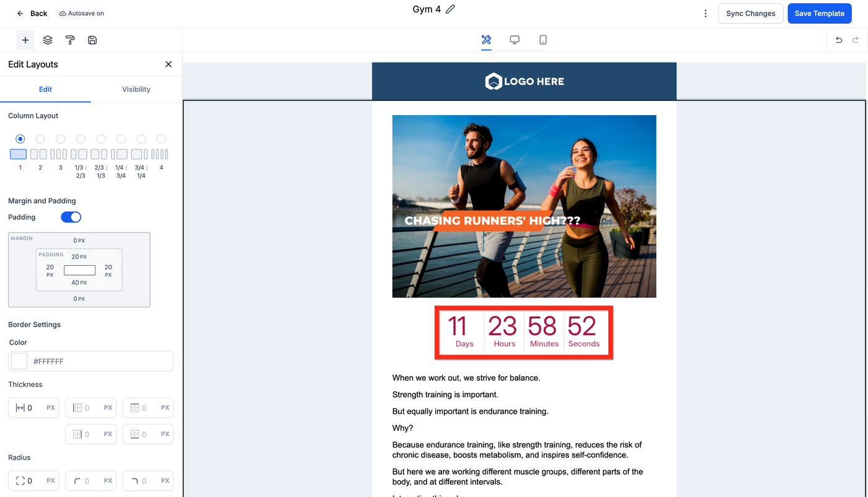Select the 3 column layout radio
The height and width of the screenshot is (497, 868).
60,139
